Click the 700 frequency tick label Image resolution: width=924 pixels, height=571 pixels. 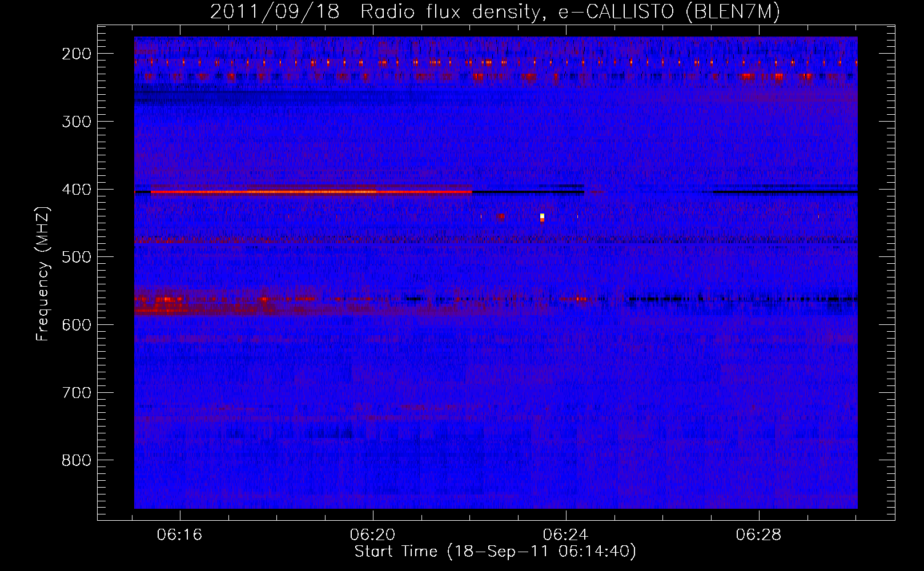pos(77,393)
